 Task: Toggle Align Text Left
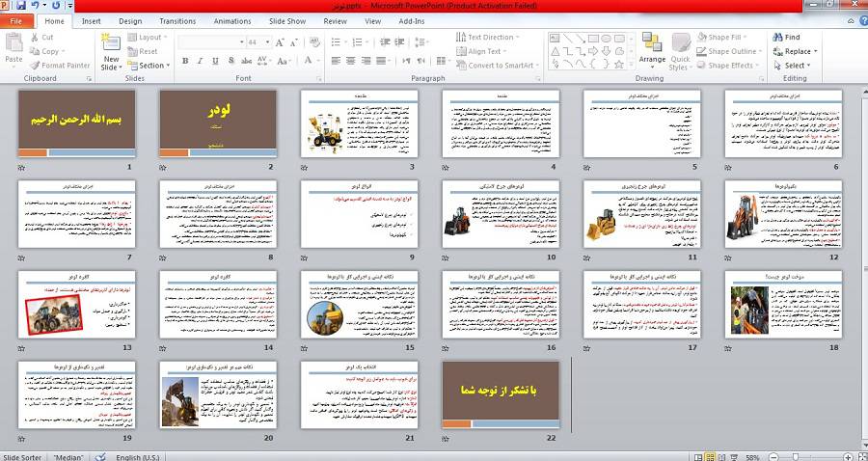335,61
